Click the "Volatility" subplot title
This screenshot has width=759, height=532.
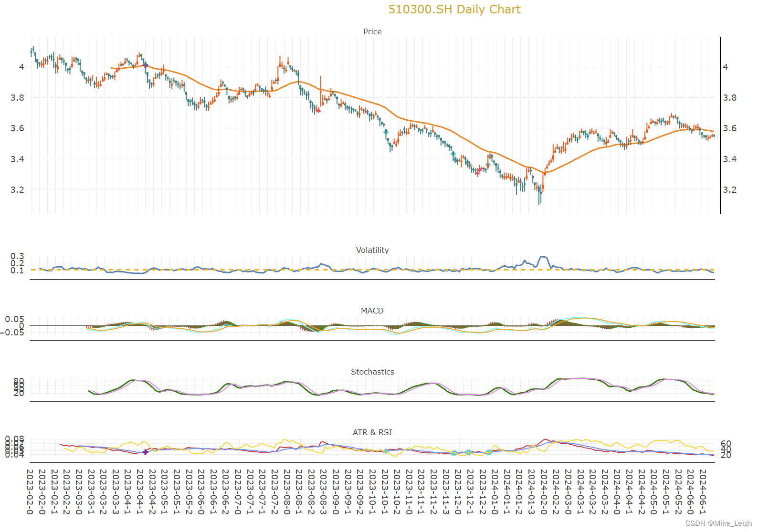[372, 250]
